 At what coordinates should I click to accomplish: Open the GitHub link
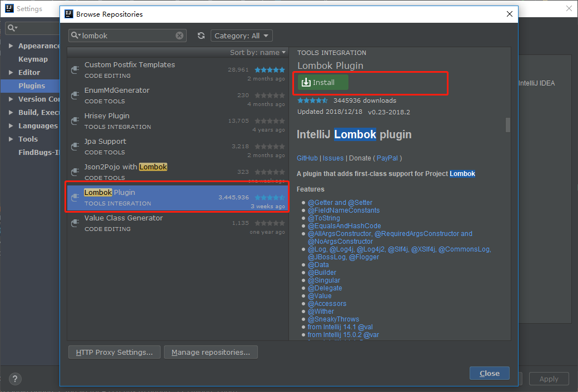coord(307,158)
